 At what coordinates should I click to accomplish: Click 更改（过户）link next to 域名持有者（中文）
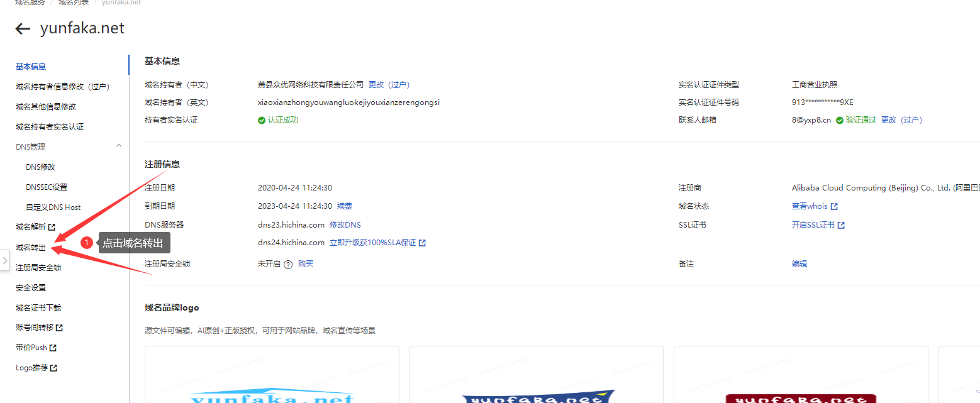[389, 85]
